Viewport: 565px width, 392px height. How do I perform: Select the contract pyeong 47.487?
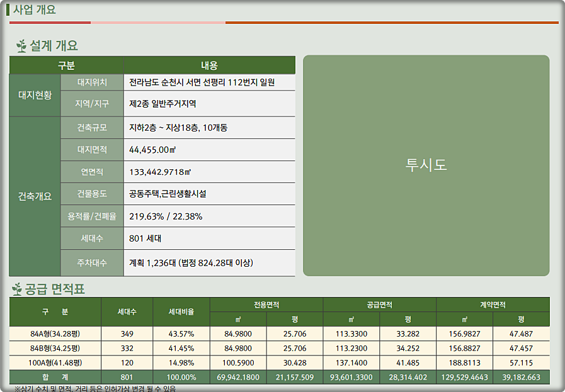[521, 334]
